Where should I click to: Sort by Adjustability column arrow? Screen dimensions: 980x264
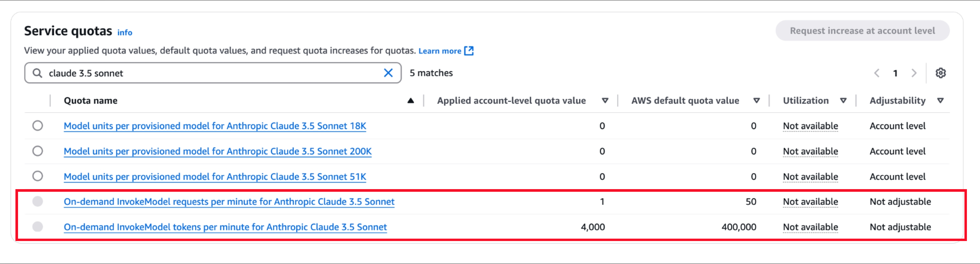pos(940,100)
